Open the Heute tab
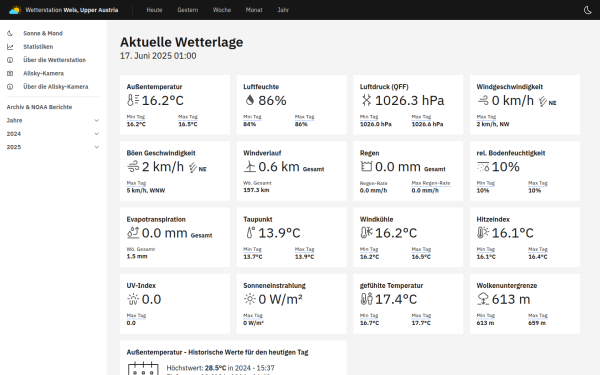This screenshot has height=375, width=600. (x=154, y=10)
